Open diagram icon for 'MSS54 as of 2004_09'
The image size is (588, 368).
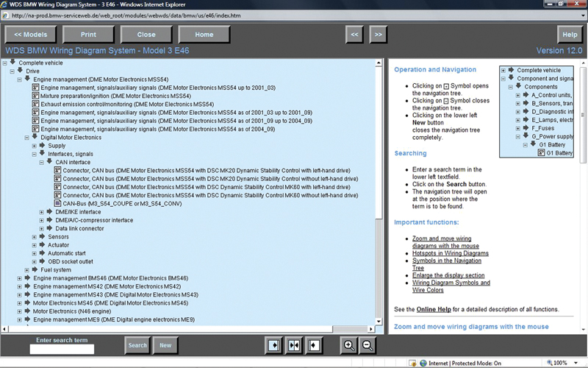coord(35,128)
